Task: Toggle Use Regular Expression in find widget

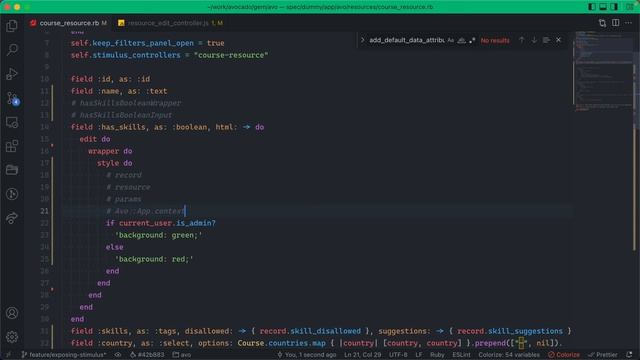Action: [x=472, y=40]
